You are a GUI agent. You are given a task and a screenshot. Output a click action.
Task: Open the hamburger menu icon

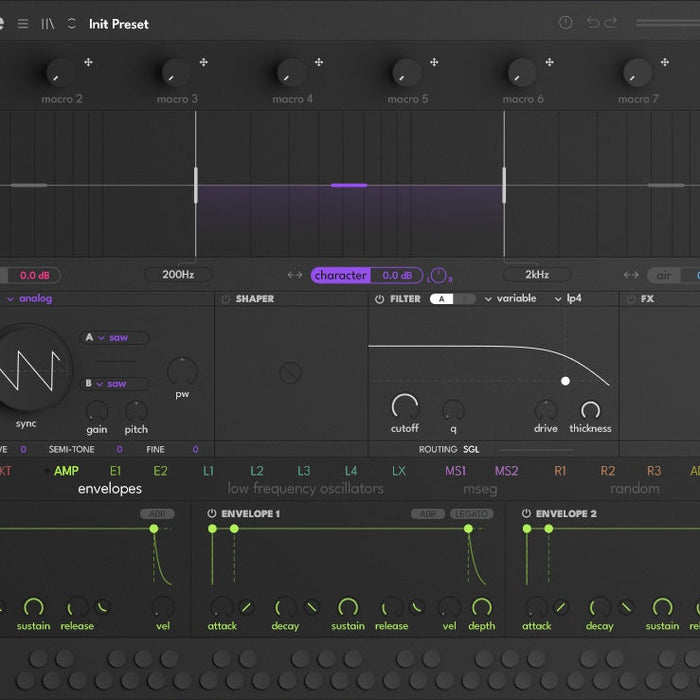(23, 24)
